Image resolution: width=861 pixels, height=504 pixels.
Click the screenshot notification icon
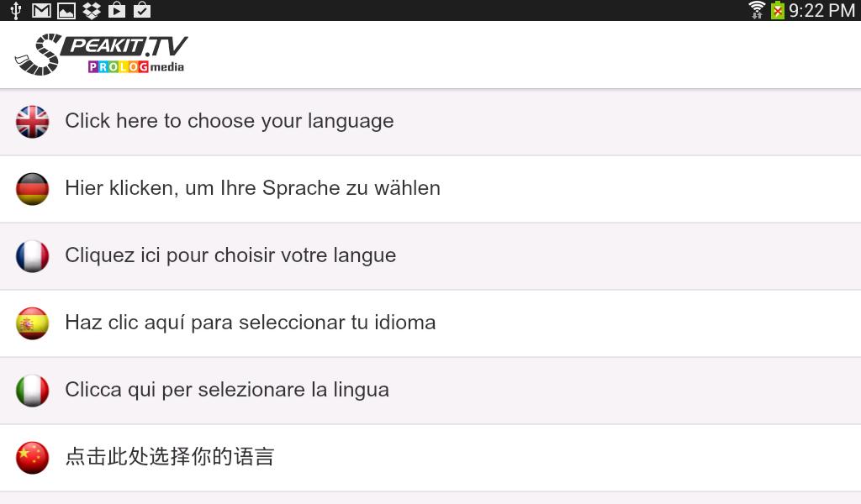(x=66, y=10)
